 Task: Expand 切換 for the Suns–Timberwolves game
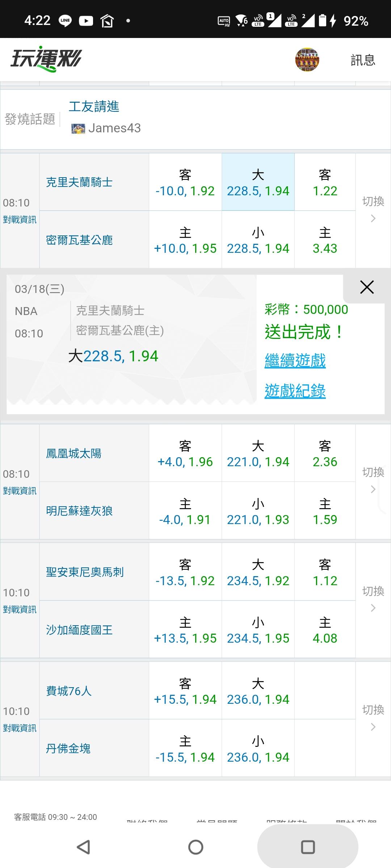tap(373, 481)
